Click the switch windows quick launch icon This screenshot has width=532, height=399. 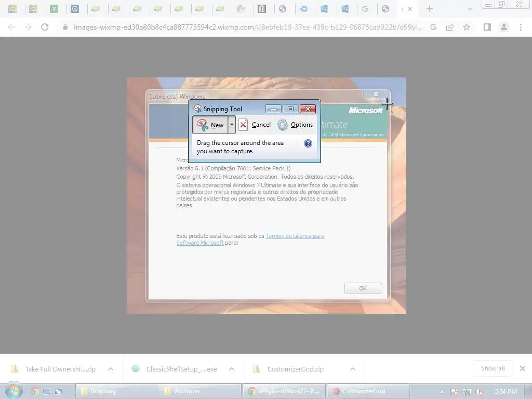[59, 391]
